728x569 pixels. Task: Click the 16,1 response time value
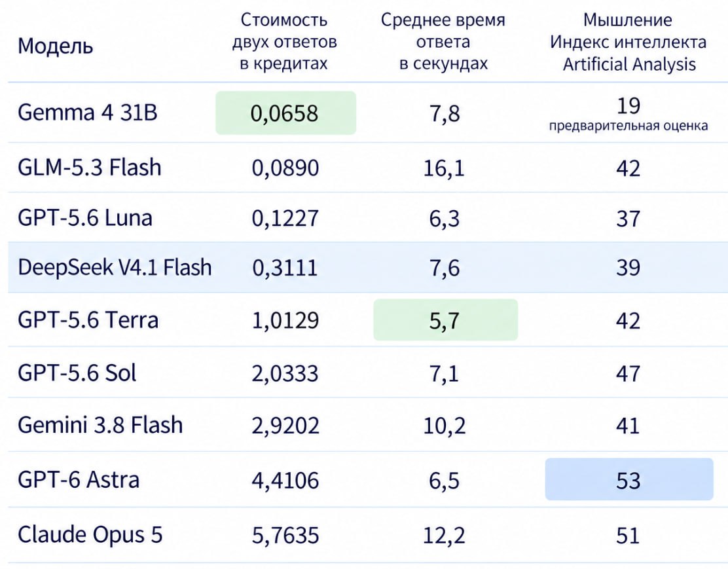click(x=444, y=168)
